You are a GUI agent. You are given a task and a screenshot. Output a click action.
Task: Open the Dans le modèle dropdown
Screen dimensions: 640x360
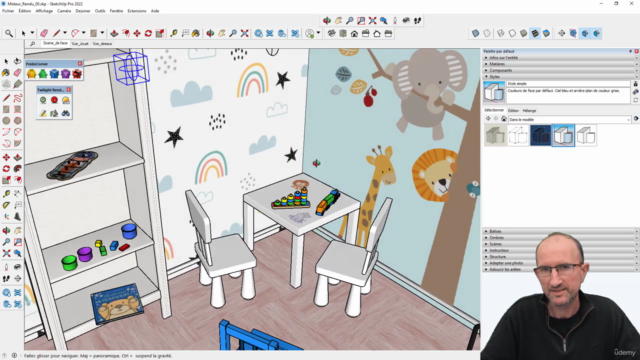pos(570,120)
